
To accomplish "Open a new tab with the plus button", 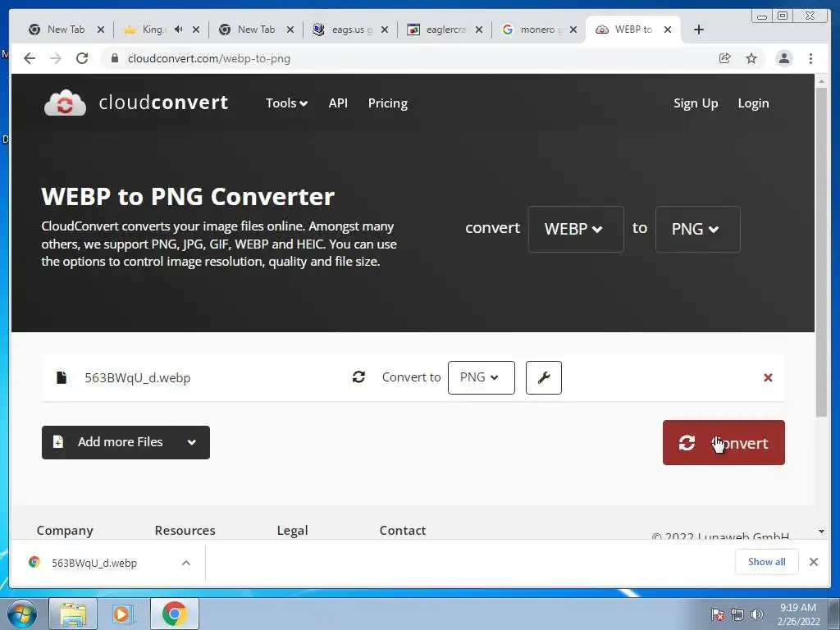I will pyautogui.click(x=699, y=30).
